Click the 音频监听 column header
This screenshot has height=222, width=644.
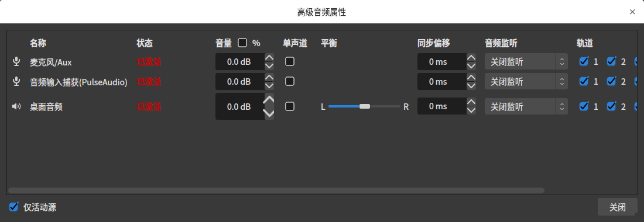tap(501, 43)
